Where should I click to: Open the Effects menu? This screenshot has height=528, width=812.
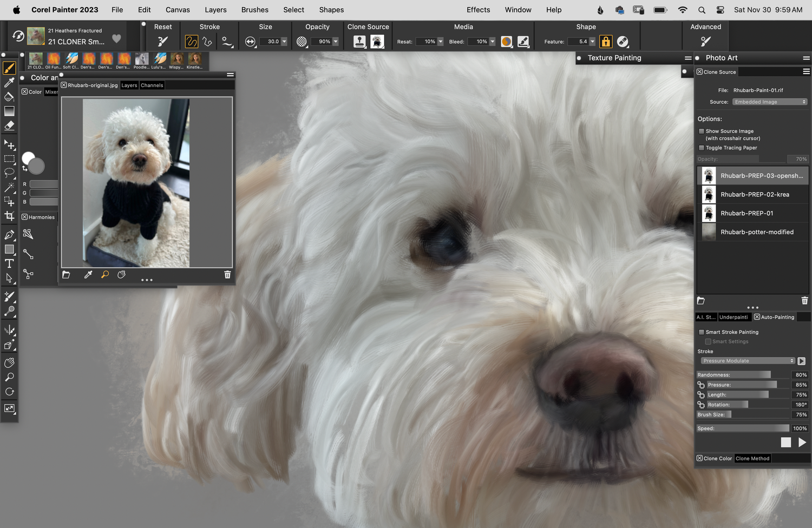tap(479, 10)
